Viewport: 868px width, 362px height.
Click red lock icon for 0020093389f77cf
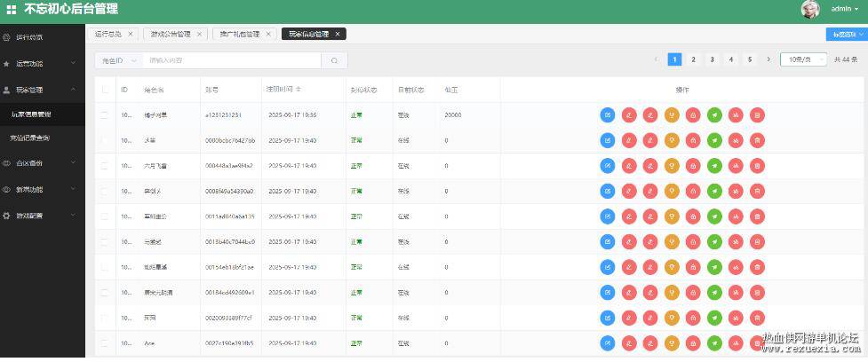[x=693, y=318]
